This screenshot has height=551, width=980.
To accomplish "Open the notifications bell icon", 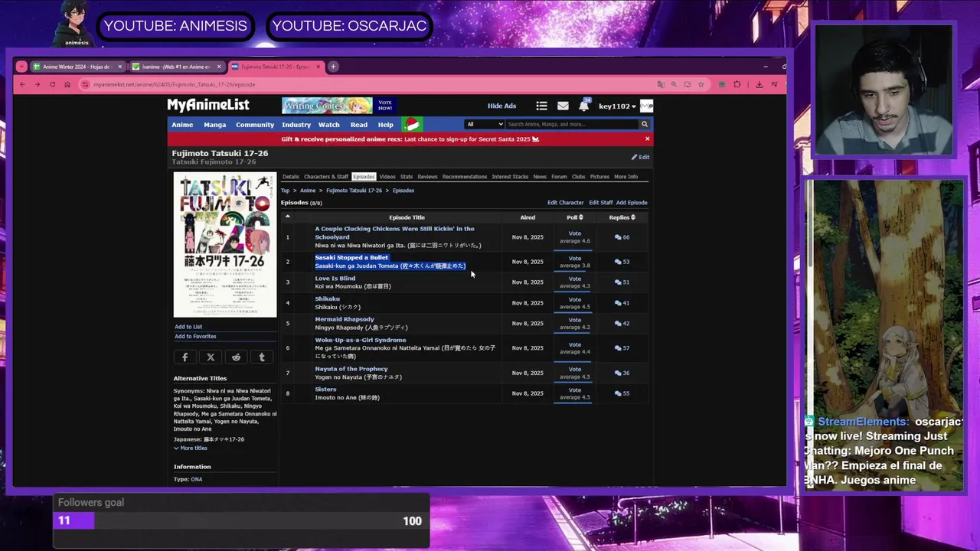I will click(583, 106).
